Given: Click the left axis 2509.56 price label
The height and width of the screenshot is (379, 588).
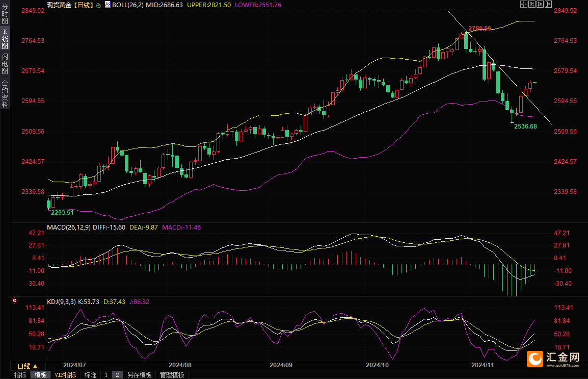Looking at the screenshot, I should 33,132.
